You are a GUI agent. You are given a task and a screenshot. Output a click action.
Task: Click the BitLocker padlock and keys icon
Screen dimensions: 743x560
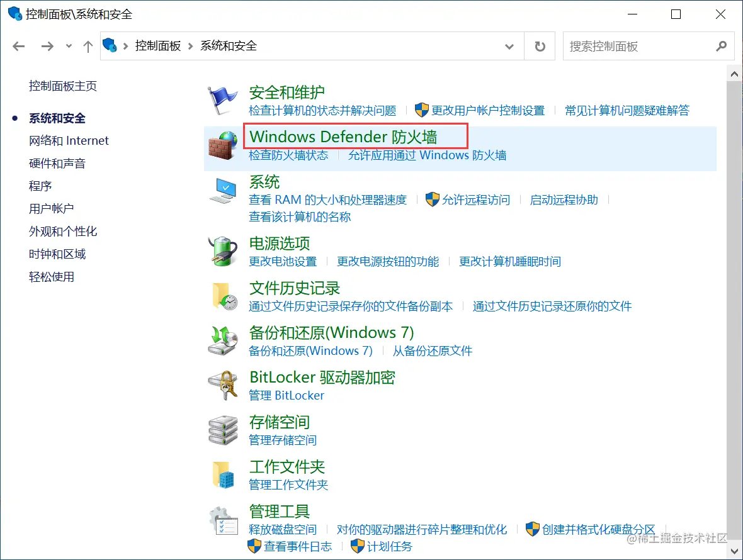coord(223,385)
